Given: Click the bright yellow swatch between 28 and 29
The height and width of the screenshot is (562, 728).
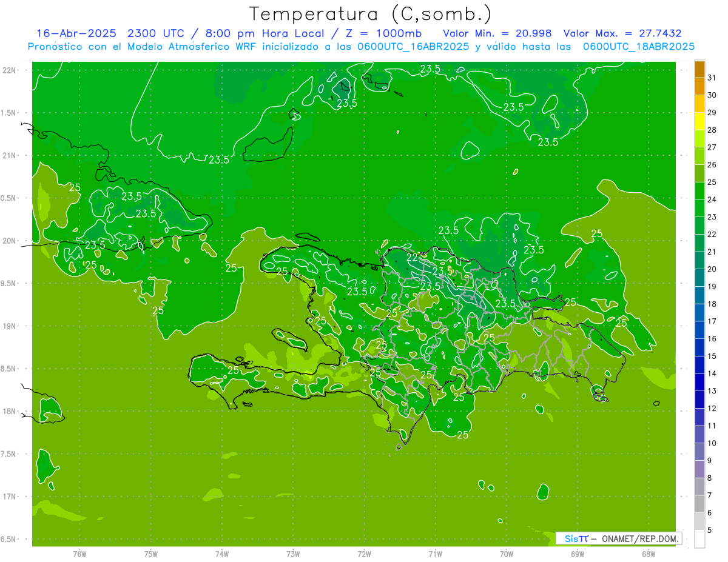Looking at the screenshot, I should pyautogui.click(x=700, y=121).
